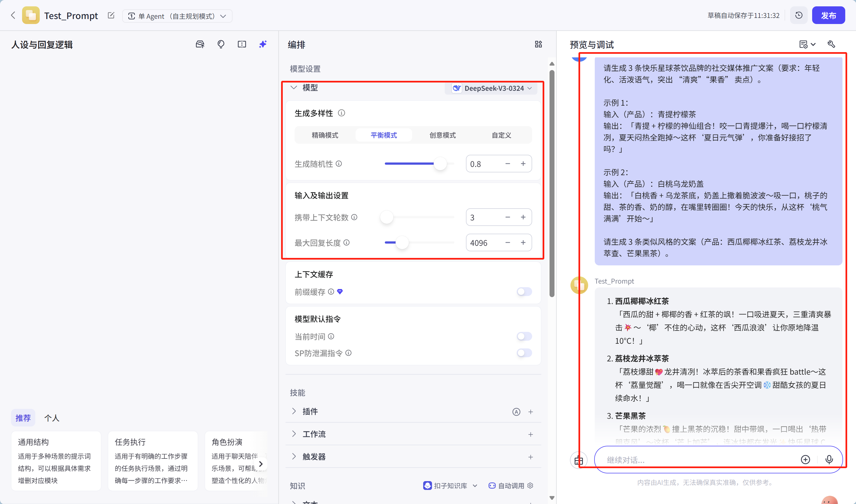The image size is (856, 504).
Task: Choose 角色扮演 prompt template card
Action: (236, 461)
